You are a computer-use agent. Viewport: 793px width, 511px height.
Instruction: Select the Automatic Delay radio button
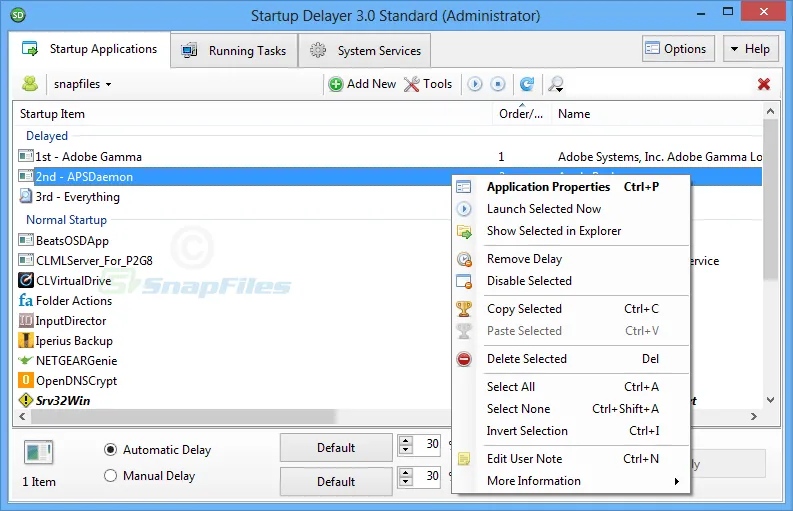click(111, 450)
